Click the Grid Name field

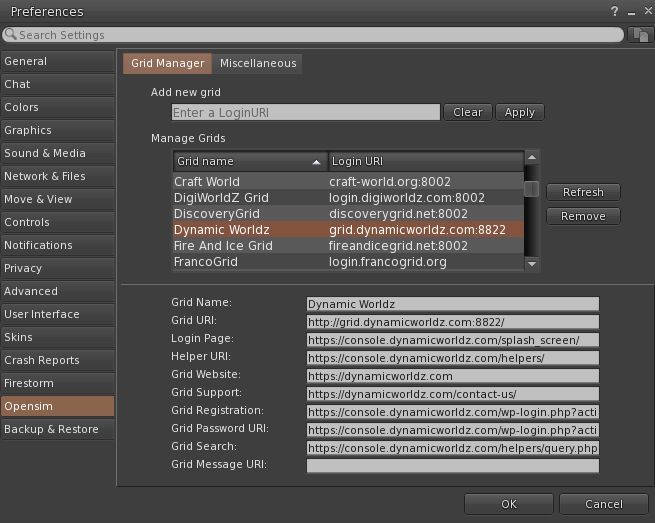pos(453,304)
